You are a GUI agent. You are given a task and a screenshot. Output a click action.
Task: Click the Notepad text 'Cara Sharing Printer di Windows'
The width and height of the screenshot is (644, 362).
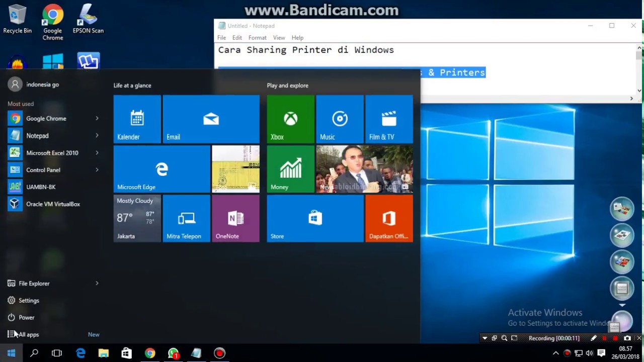[306, 50]
